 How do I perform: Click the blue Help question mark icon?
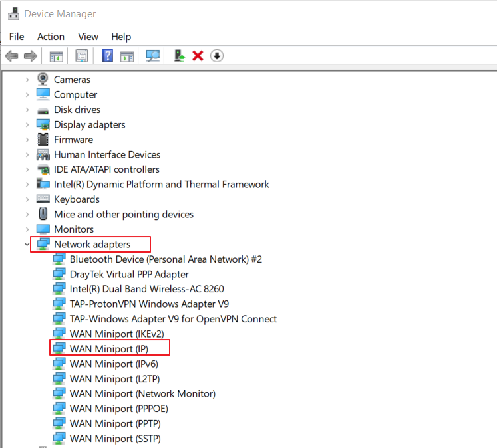coord(108,56)
